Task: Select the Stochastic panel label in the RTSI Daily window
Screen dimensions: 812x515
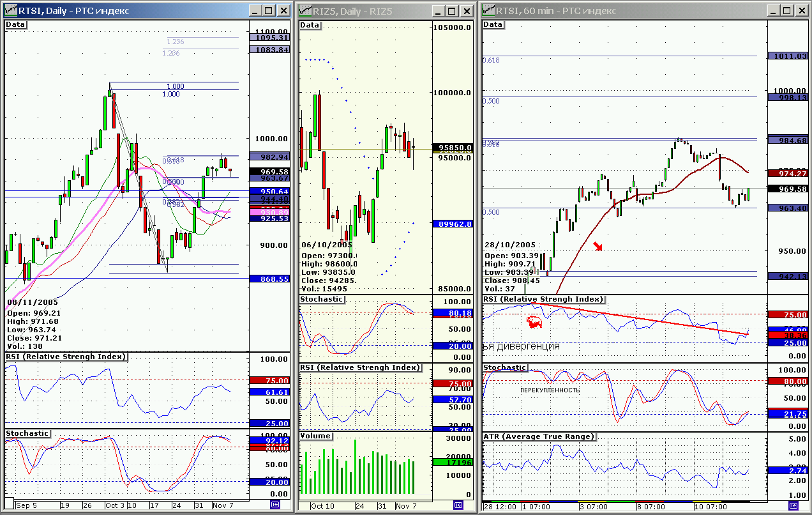Action: point(27,433)
